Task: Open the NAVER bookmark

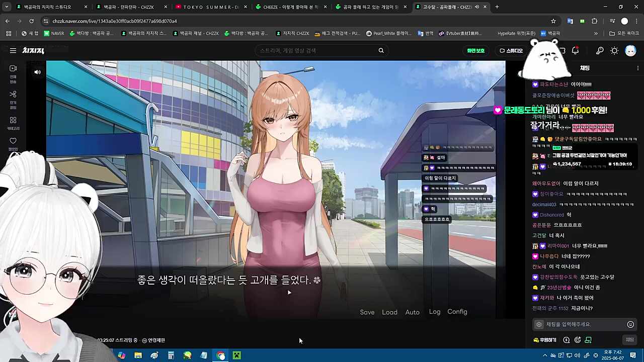Action: (x=54, y=33)
